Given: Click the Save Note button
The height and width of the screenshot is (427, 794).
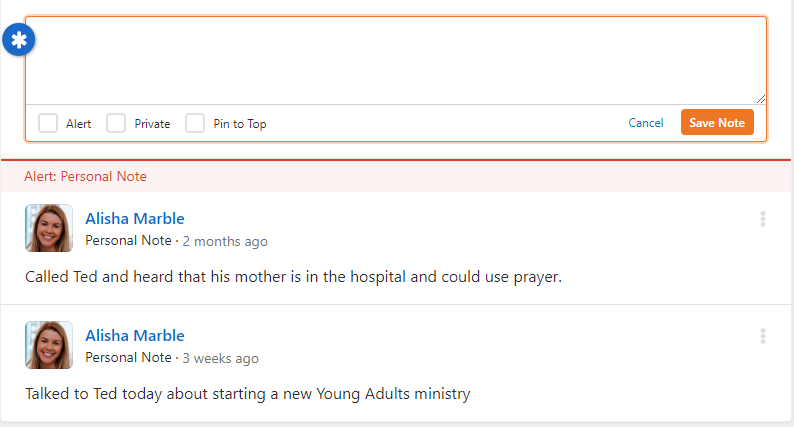Looking at the screenshot, I should pos(717,122).
